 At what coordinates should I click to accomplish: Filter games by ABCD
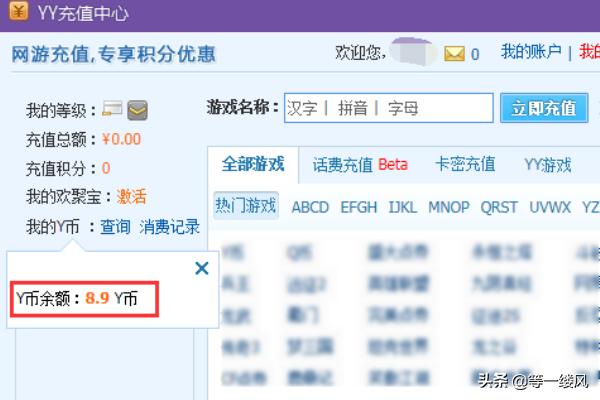pos(310,207)
